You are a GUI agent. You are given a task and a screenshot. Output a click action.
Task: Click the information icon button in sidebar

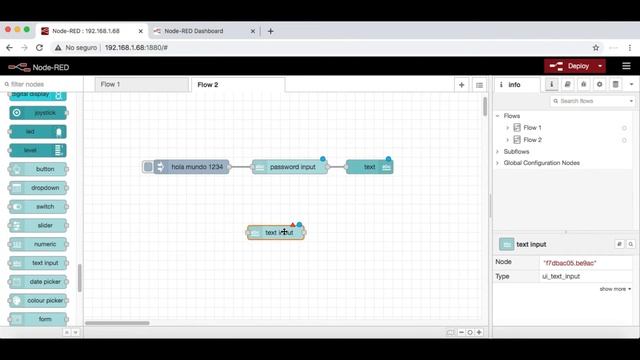551,84
